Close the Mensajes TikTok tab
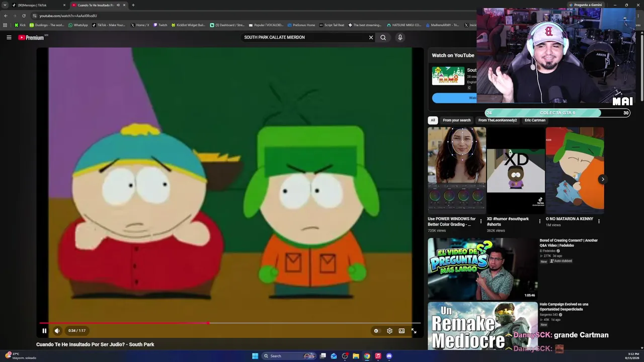Screen dimensions: 644x362 click(64, 5)
